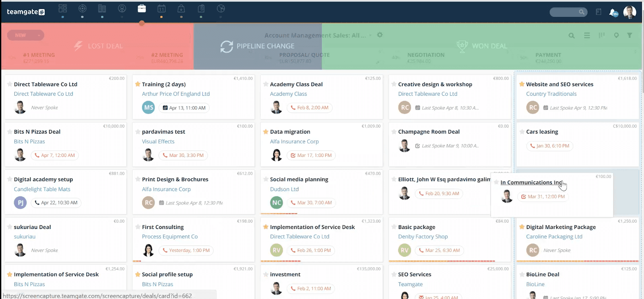
Task: Open the Calendar icon in navigation
Action: [161, 8]
